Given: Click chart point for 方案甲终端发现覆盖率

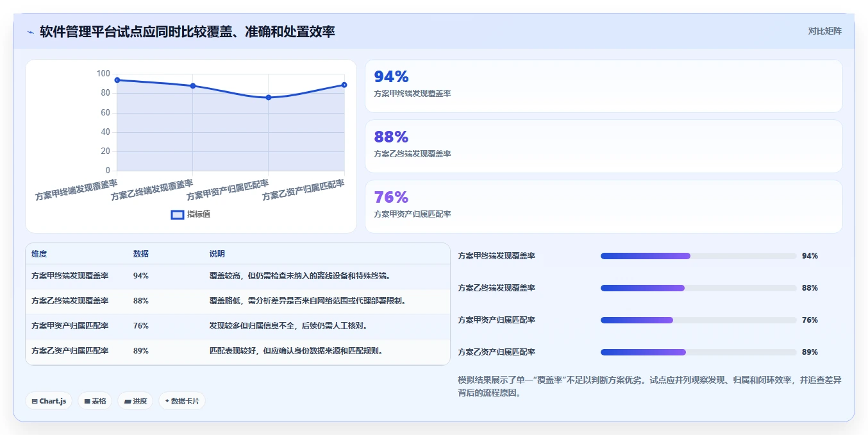Looking at the screenshot, I should [x=117, y=80].
